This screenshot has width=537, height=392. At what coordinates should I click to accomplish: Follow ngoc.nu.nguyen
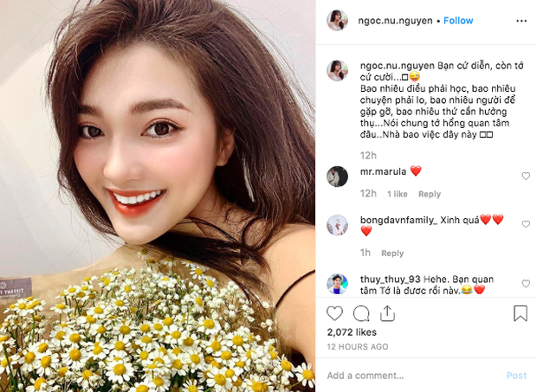click(x=458, y=21)
